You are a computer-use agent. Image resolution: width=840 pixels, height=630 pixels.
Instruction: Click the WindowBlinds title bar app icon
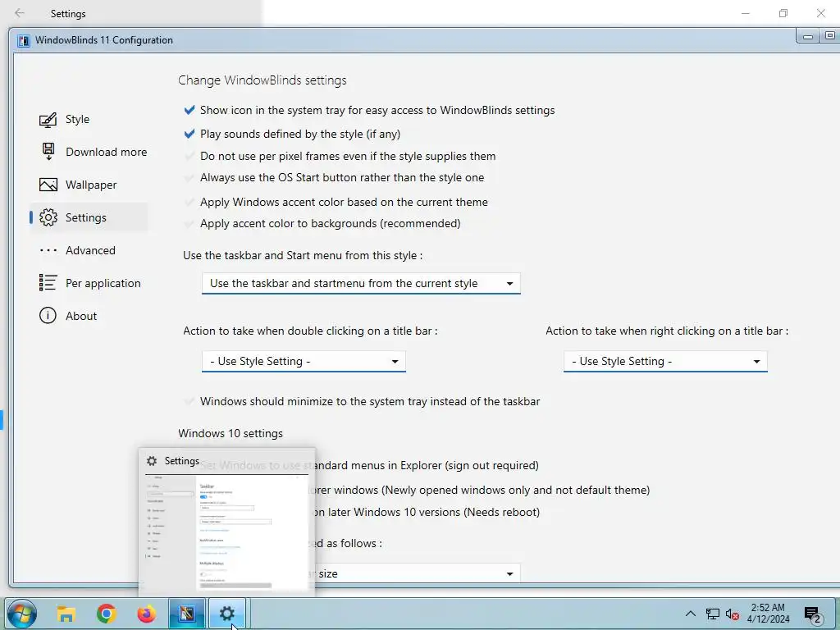point(24,41)
